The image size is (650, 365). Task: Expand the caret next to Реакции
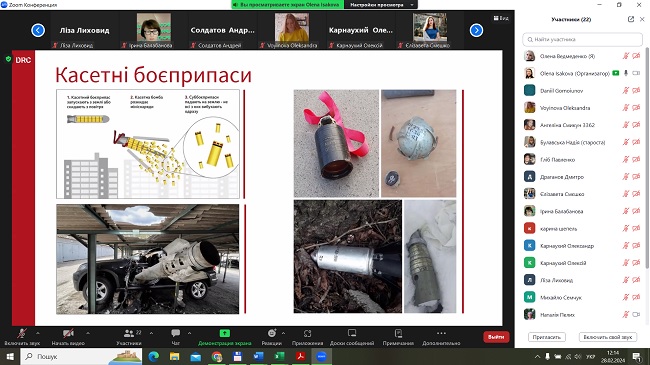[284, 333]
